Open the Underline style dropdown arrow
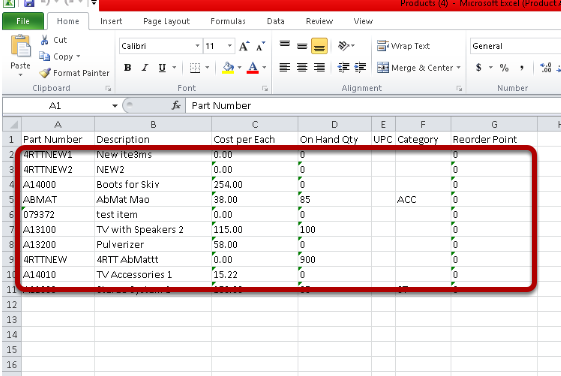 (174, 68)
